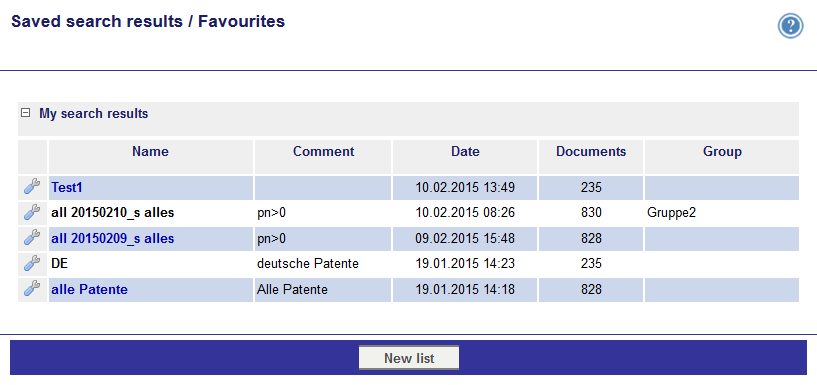Select the all 20150210_s alles entry
The image size is (817, 385).
[113, 213]
